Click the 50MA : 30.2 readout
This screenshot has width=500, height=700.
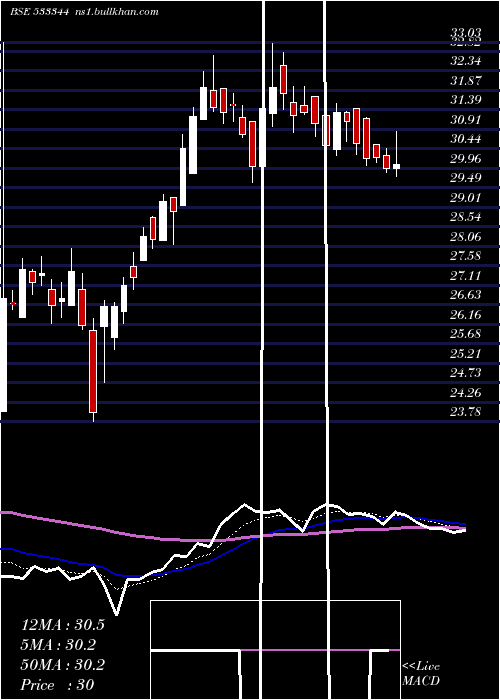click(63, 665)
